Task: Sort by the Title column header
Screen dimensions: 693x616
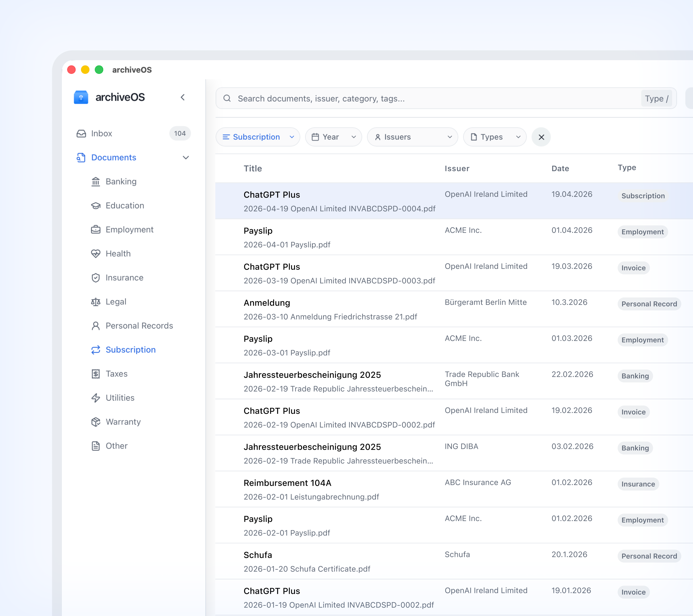Action: 253,169
